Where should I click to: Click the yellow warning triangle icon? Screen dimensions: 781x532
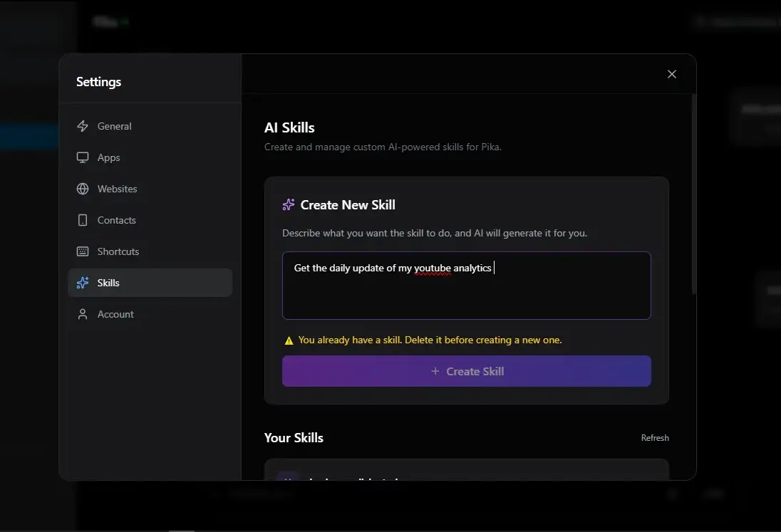[289, 340]
